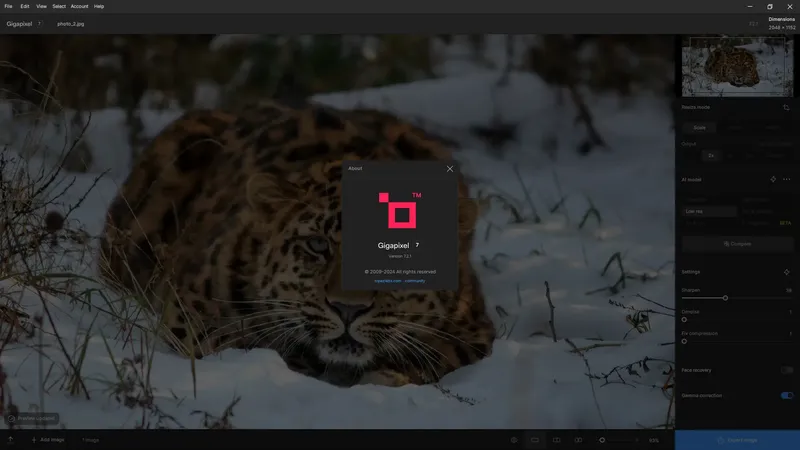Screen dimensions: 800x450
Task: Click the crop icon beside Resize mode
Action: (786, 108)
